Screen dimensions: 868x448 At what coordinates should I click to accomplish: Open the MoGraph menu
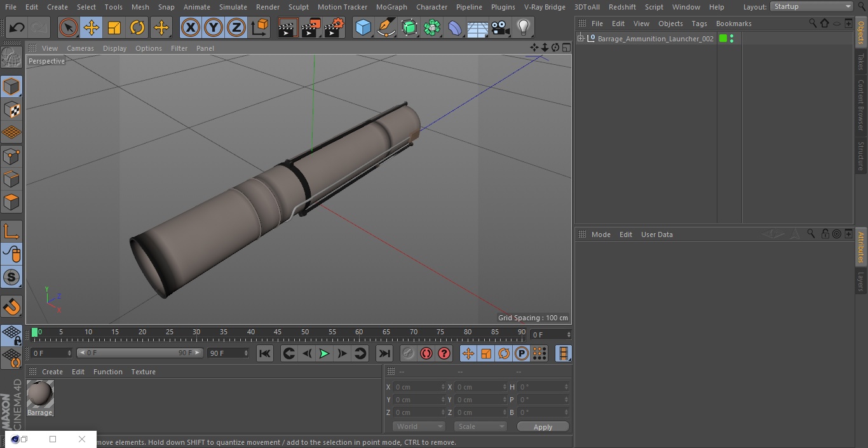[391, 7]
